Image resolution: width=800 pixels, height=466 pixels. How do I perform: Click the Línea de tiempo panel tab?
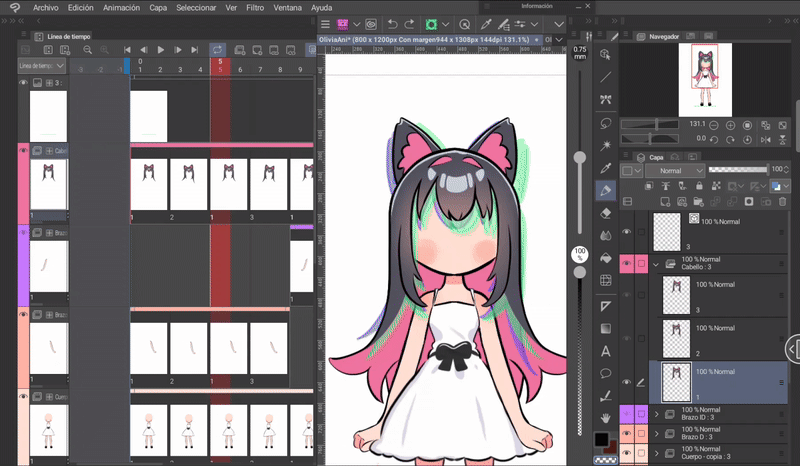(x=63, y=36)
